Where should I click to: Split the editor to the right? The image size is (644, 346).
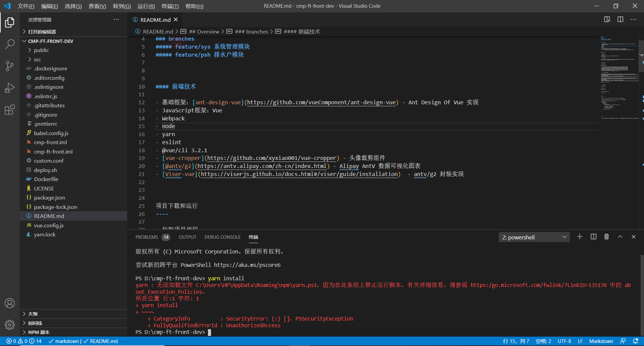coord(620,19)
